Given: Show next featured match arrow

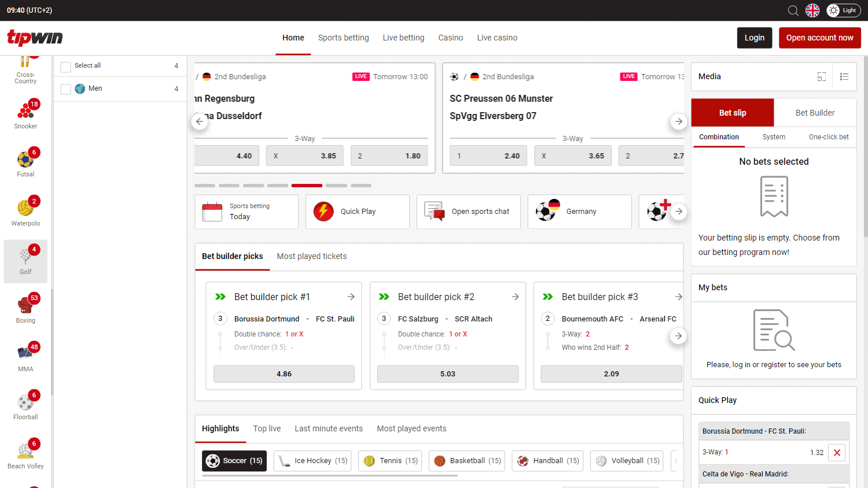Looking at the screenshot, I should [x=679, y=121].
